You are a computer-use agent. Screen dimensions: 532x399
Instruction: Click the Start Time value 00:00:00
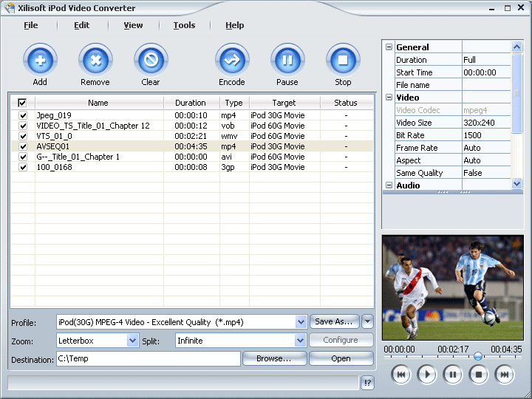point(486,72)
